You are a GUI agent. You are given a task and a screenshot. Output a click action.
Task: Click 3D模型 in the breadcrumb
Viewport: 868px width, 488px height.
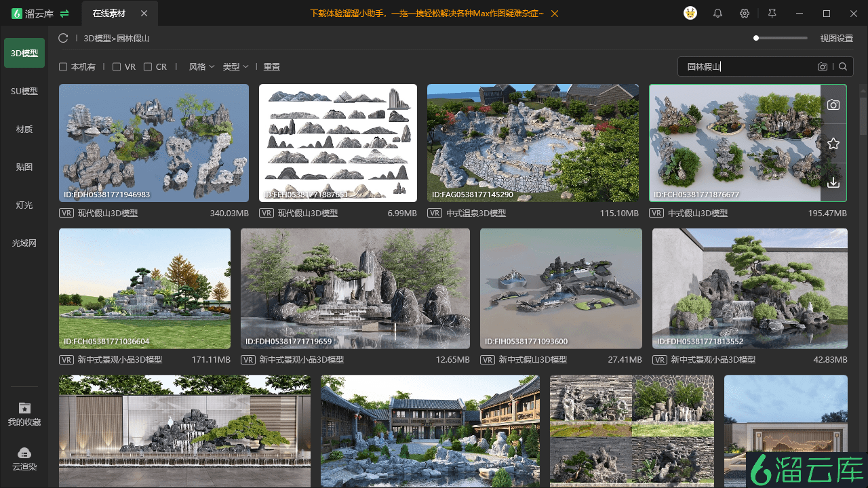coord(97,39)
